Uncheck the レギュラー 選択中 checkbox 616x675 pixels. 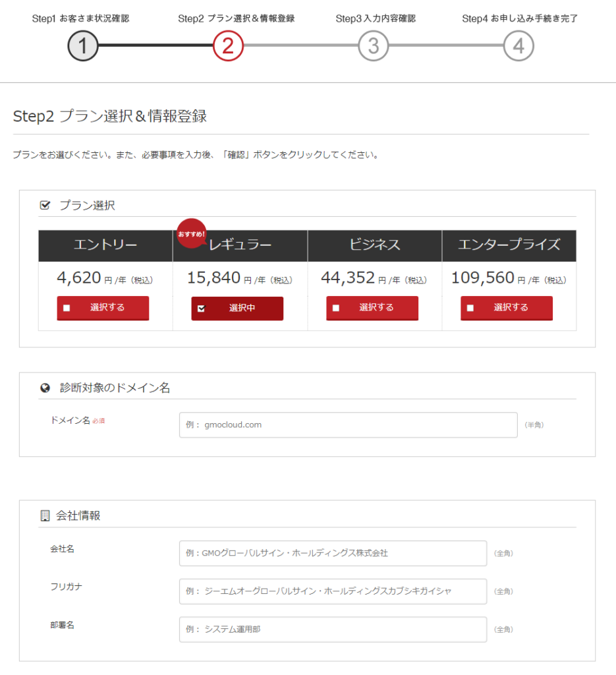click(x=202, y=308)
